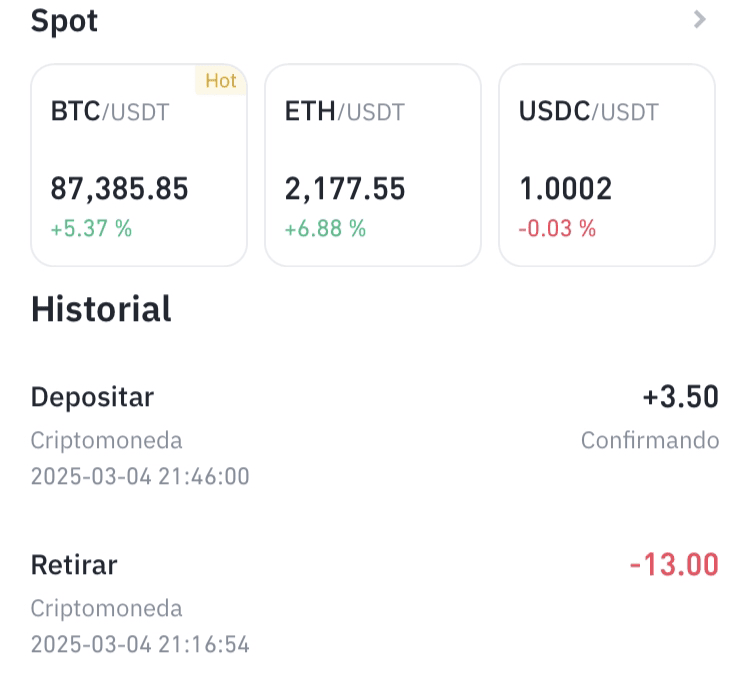This screenshot has width=750, height=684.
Task: Tap BTC change +5.37 % label
Action: (x=91, y=228)
